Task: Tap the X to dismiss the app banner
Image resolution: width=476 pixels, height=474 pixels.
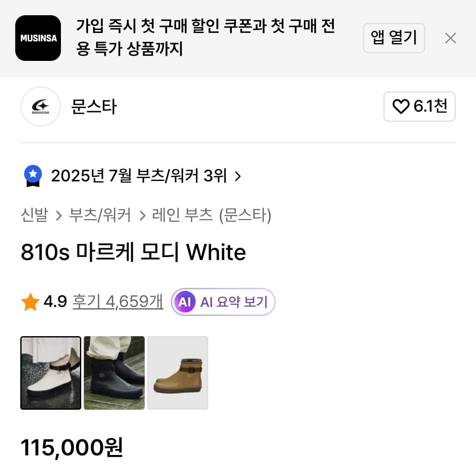Action: pyautogui.click(x=451, y=38)
